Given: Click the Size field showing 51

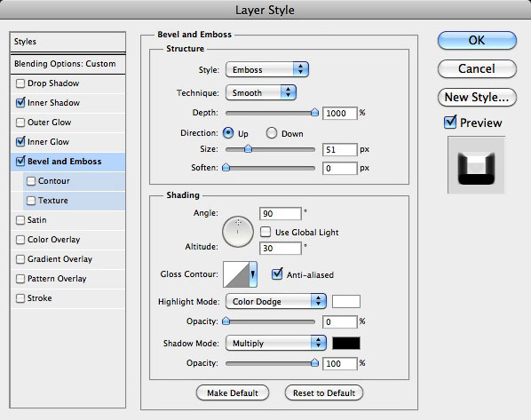Looking at the screenshot, I should [x=340, y=149].
